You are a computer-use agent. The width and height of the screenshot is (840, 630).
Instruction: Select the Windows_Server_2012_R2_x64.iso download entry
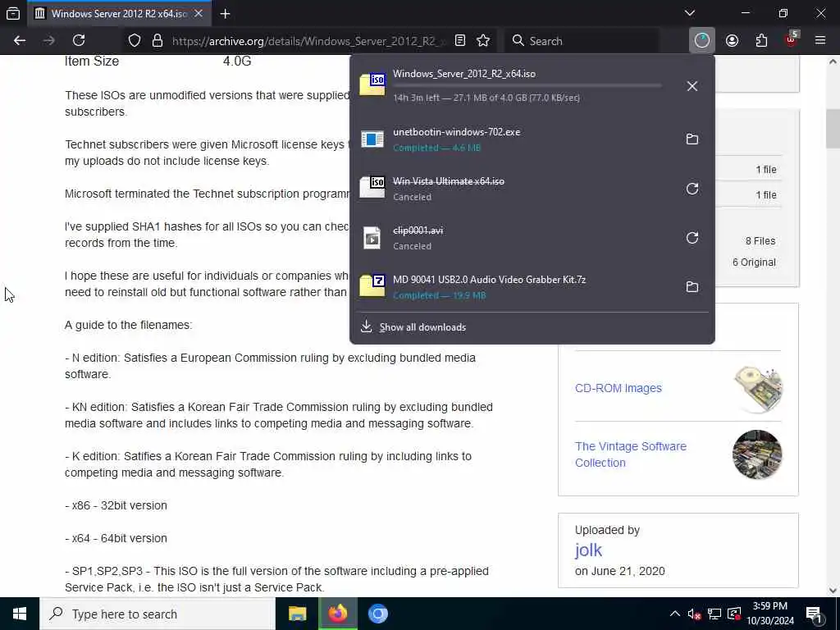[514, 85]
